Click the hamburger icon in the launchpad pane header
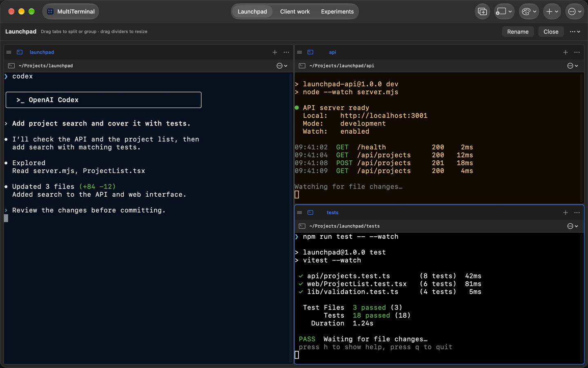The width and height of the screenshot is (588, 368). pyautogui.click(x=9, y=52)
